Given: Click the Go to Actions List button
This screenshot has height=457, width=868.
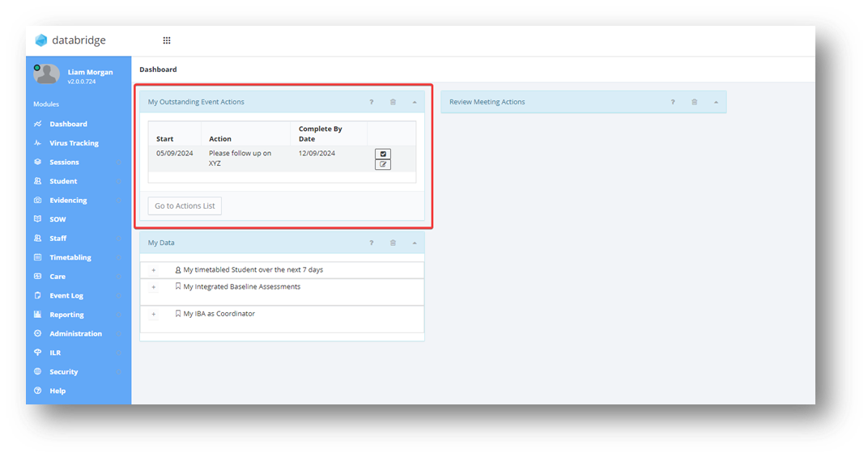Looking at the screenshot, I should pos(185,205).
